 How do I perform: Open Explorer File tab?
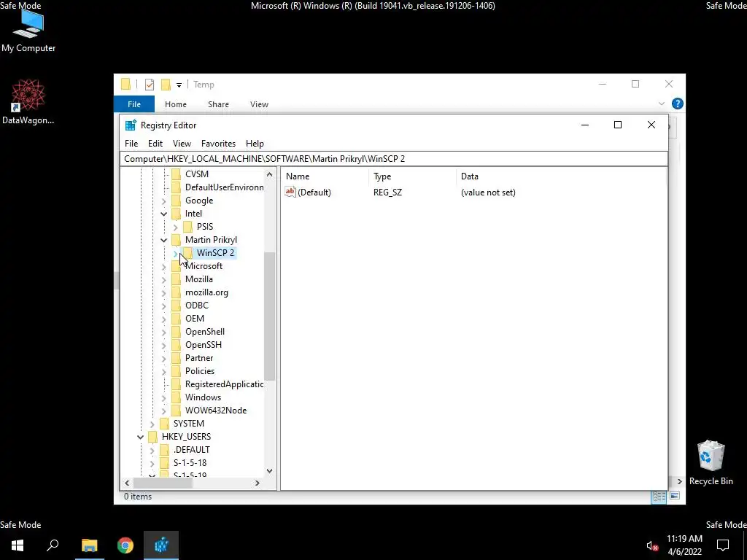click(134, 104)
